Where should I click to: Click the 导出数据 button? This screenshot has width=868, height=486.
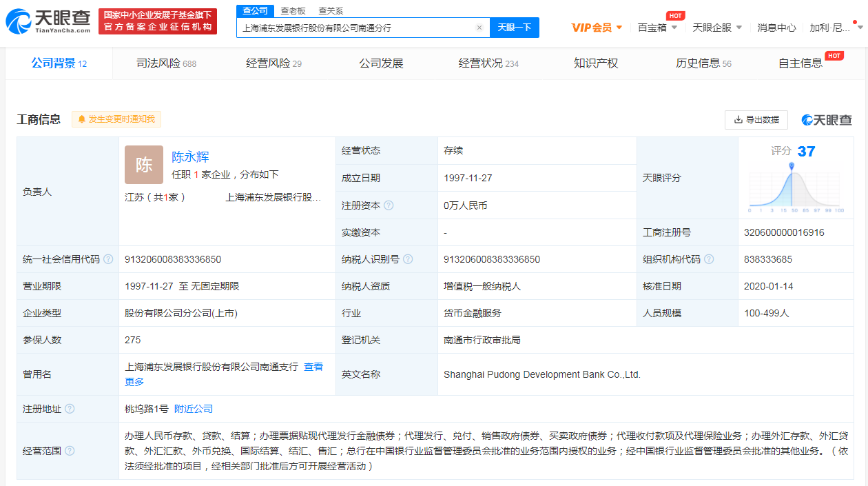tap(756, 119)
